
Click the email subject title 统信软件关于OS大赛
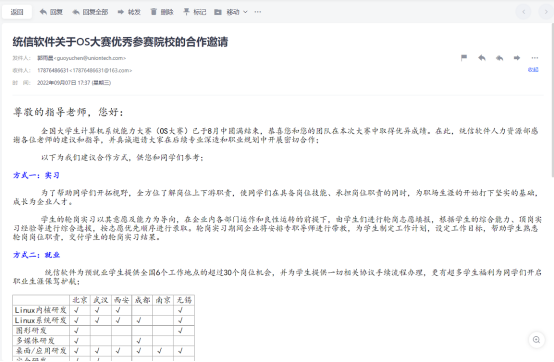120,42
